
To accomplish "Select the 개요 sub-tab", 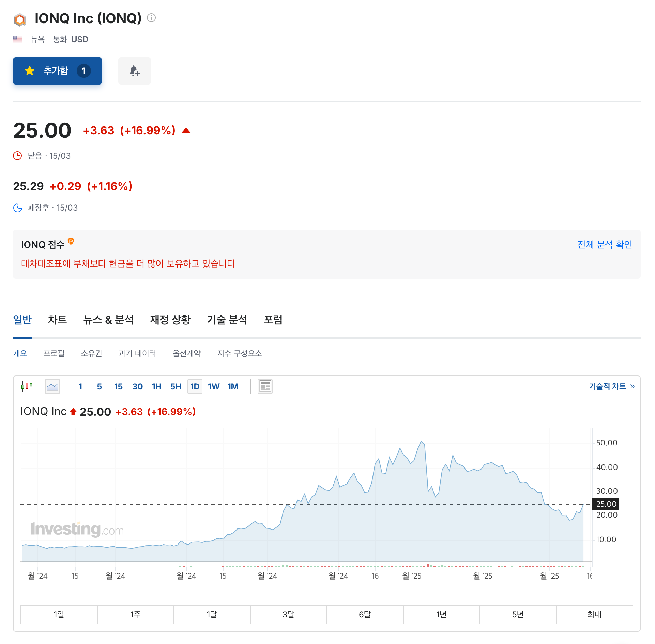I will click(20, 353).
